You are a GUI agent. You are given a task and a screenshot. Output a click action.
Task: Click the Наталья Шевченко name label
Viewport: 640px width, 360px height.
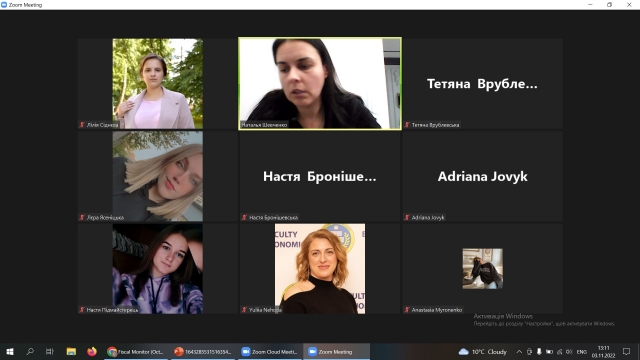(x=264, y=125)
